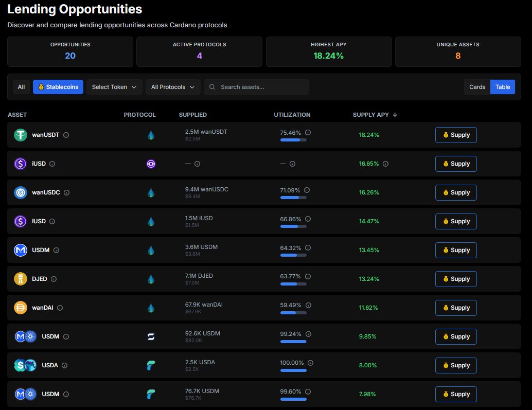The height and width of the screenshot is (410, 532).
Task: Show utilization info for 75.46% wanUSDT
Action: (x=308, y=133)
